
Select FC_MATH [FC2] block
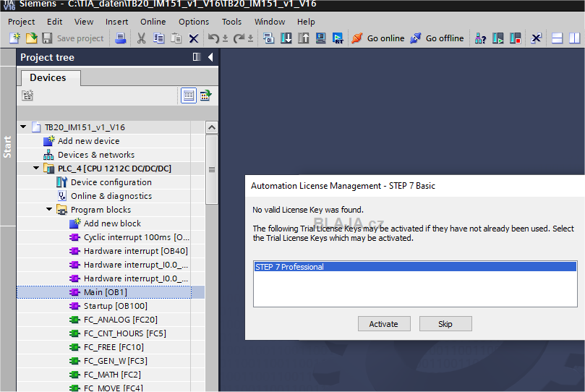pyautogui.click(x=112, y=375)
